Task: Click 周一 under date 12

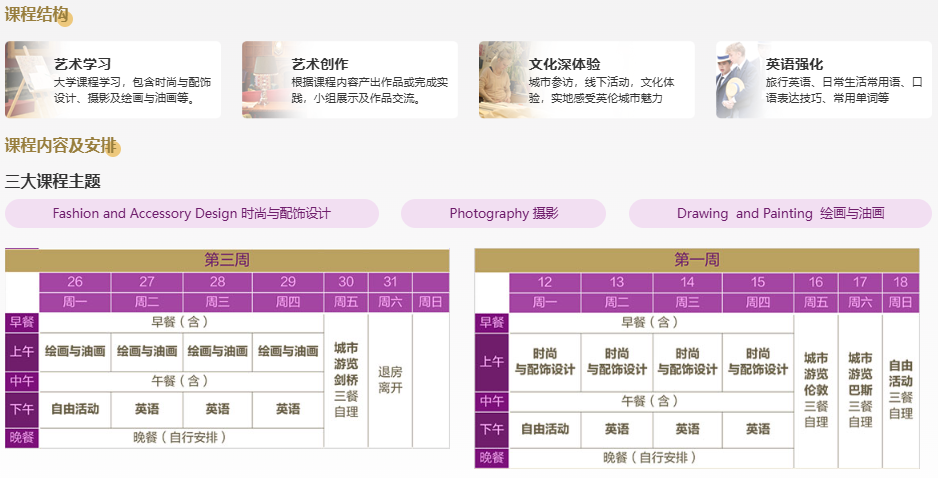Action: (x=545, y=302)
